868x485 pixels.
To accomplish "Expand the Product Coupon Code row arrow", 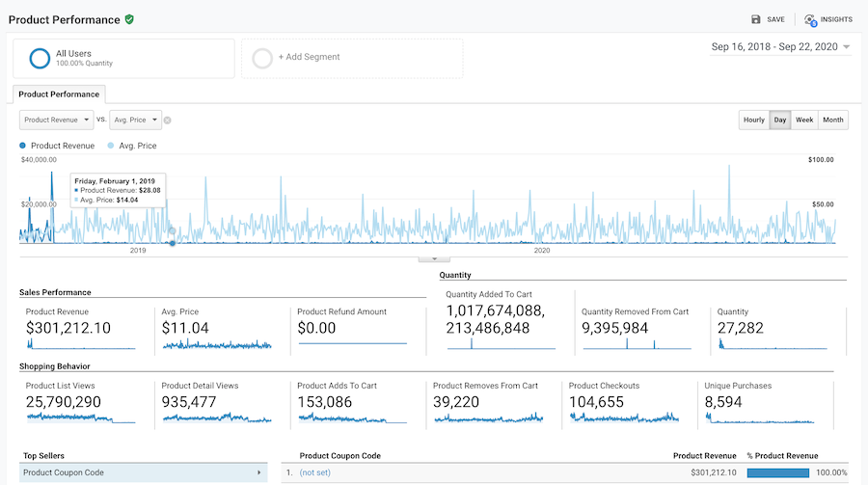I will 258,472.
